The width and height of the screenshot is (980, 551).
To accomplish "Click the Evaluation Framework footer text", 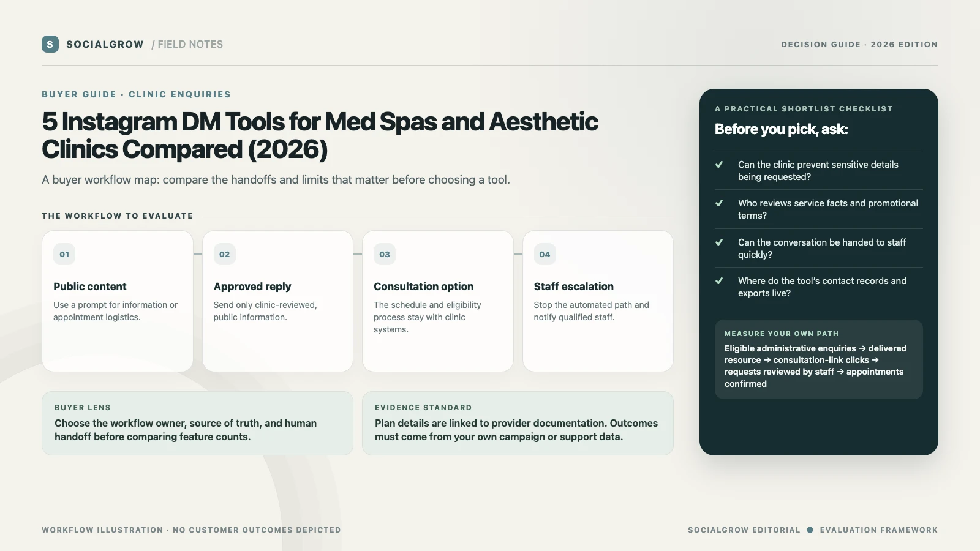I will [879, 530].
